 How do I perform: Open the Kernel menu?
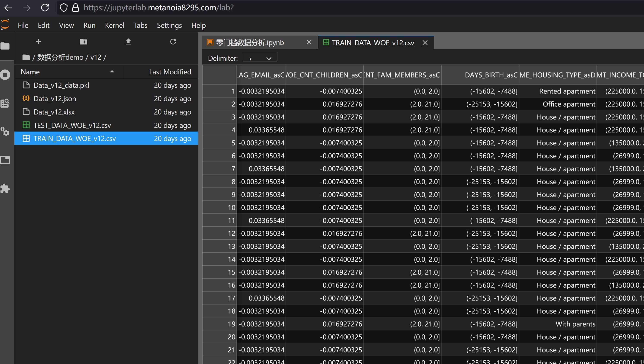point(114,25)
